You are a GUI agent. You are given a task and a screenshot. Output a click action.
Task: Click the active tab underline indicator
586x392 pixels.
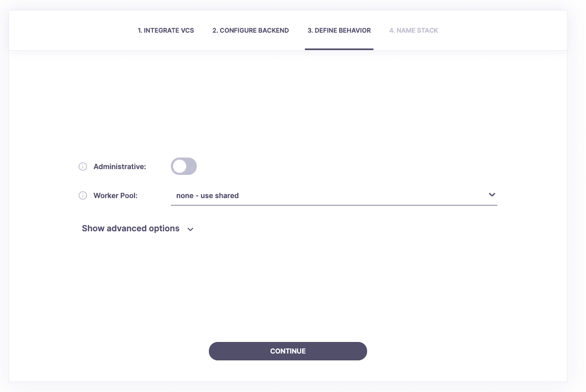click(339, 49)
